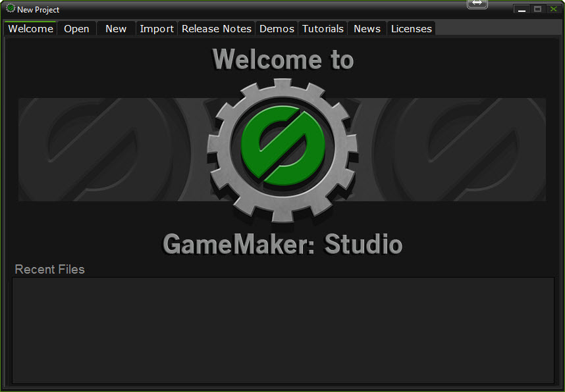This screenshot has height=392, width=565.
Task: Go to the Import tab
Action: (x=157, y=29)
